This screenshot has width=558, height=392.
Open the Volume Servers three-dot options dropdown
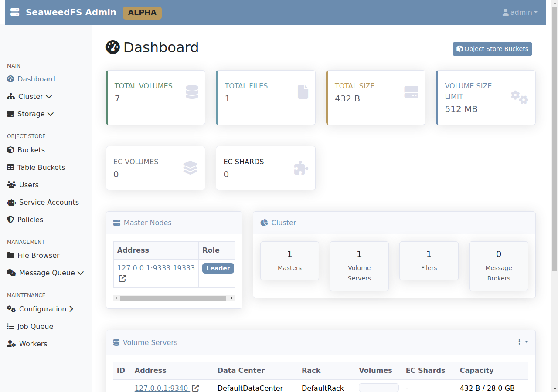523,342
